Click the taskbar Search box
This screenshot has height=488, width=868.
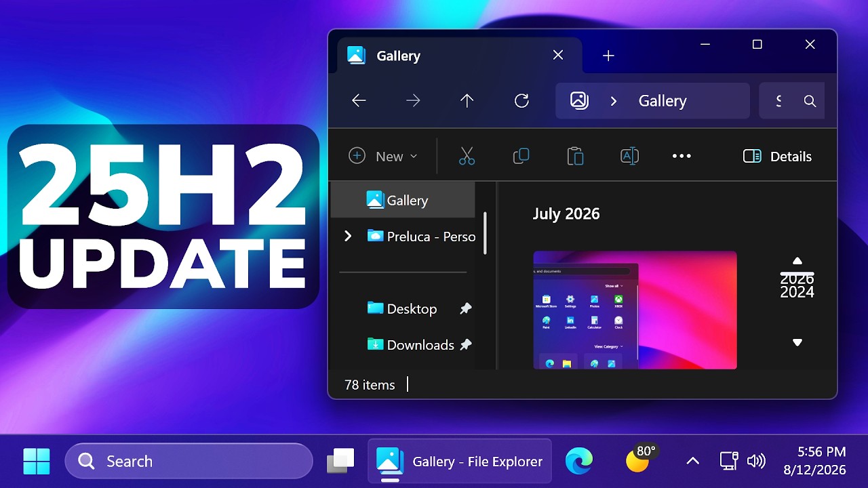189,462
